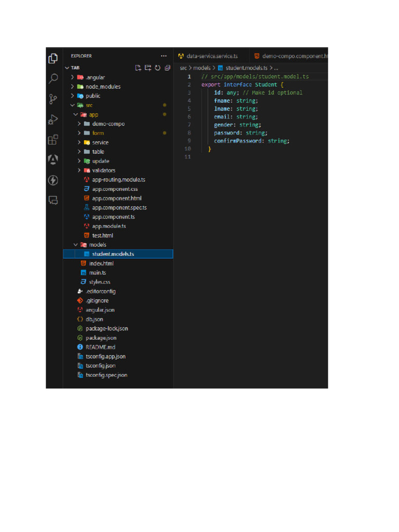The height and width of the screenshot is (532, 399).
Task: Expand the demo-compo folder
Action: (79, 124)
